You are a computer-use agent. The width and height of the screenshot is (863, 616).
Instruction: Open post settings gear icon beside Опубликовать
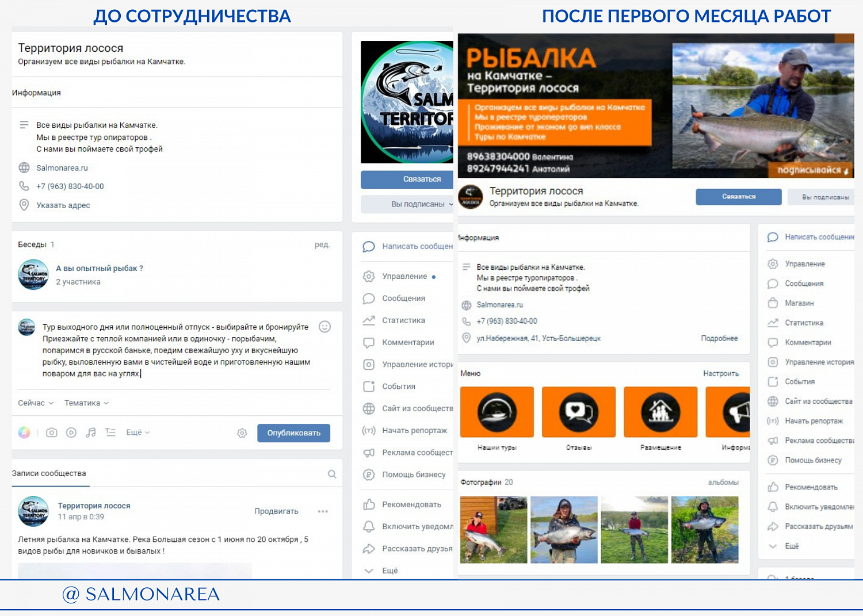tap(242, 433)
